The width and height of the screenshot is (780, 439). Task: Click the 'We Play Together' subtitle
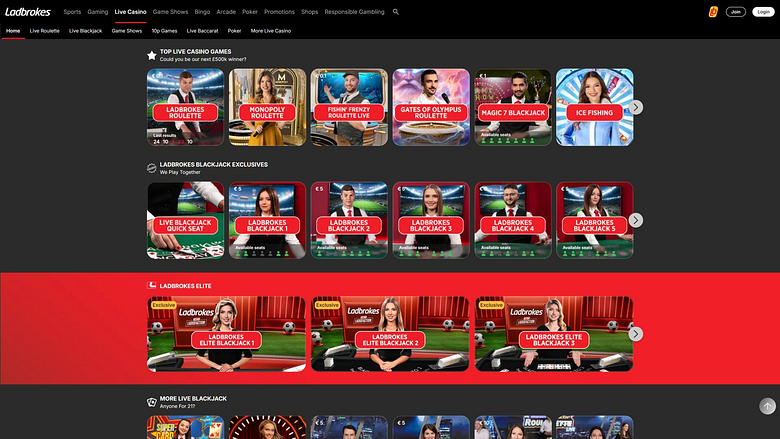(x=180, y=173)
